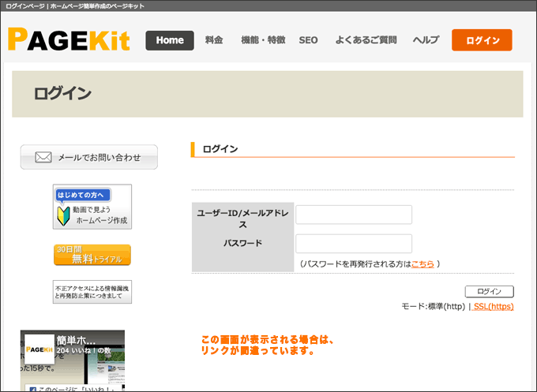
Task: Open the 料金 pricing menu item
Action: point(214,40)
